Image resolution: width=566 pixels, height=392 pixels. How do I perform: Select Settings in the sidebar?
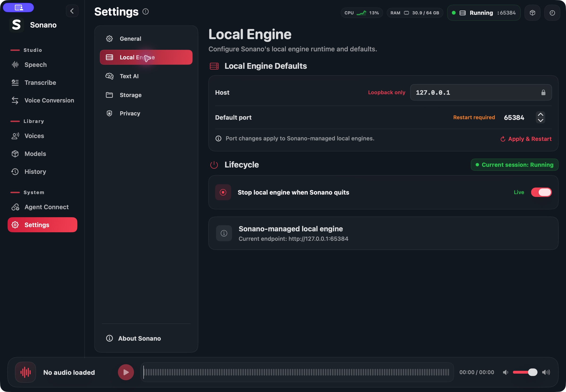42,225
